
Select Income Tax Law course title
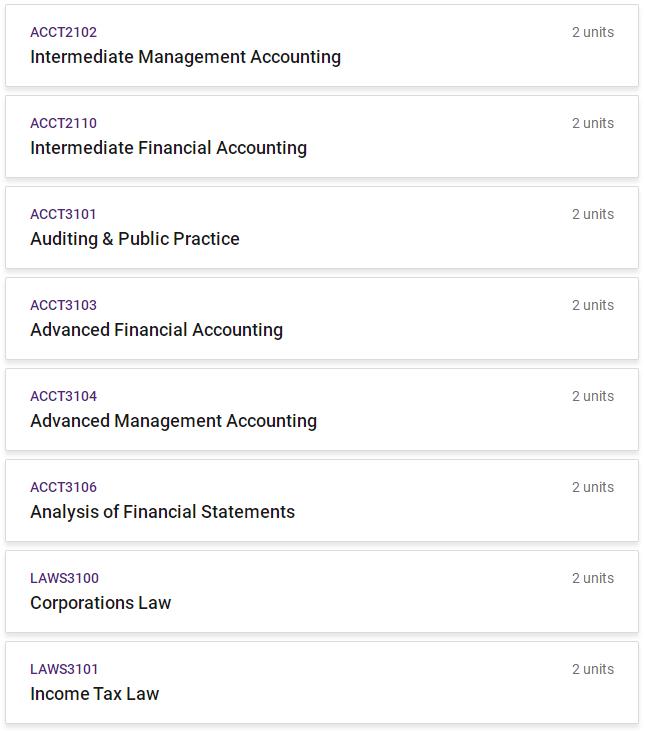[94, 694]
